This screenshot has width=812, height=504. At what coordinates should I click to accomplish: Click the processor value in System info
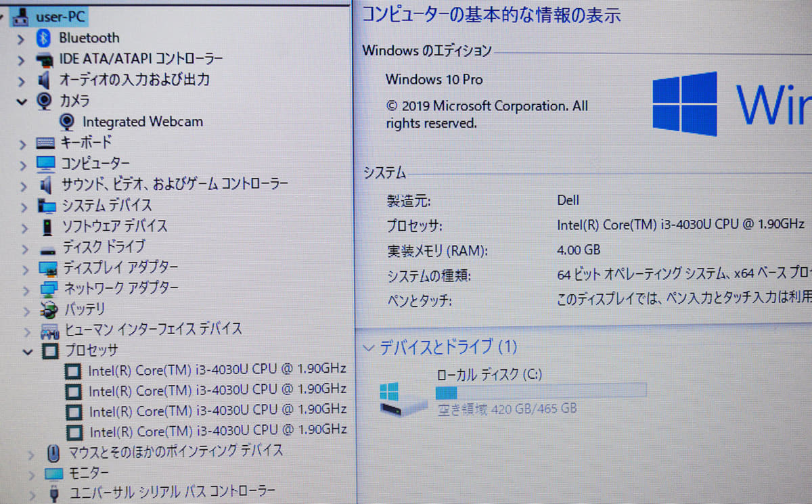[x=681, y=224]
